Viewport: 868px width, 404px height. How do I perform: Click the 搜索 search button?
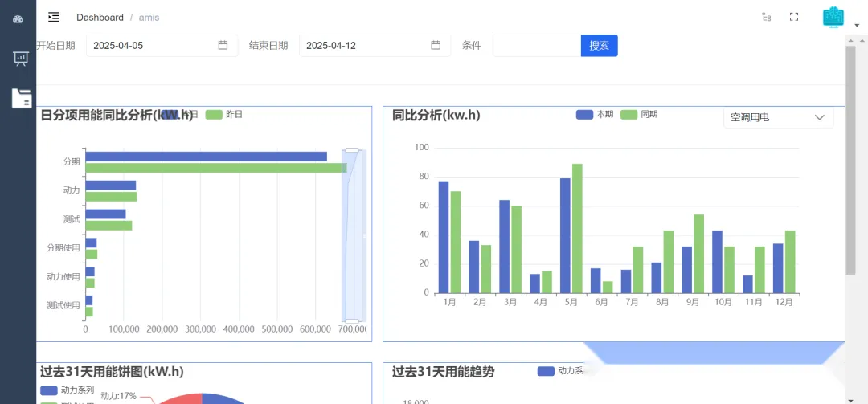pos(599,46)
